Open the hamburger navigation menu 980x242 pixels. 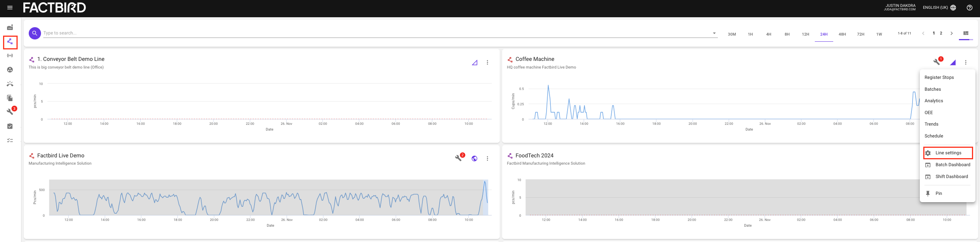(x=10, y=8)
